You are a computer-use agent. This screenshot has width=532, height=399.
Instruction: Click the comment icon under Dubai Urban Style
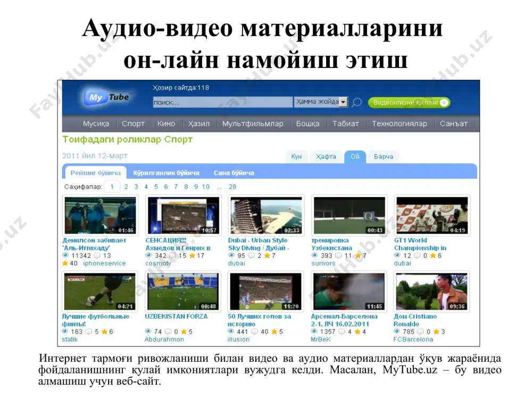pyautogui.click(x=252, y=255)
